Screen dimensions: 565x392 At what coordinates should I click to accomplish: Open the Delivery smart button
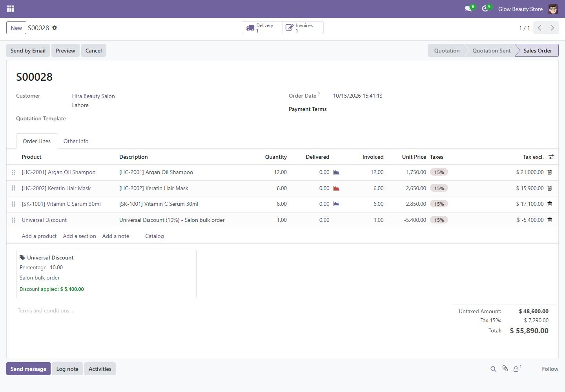point(262,28)
